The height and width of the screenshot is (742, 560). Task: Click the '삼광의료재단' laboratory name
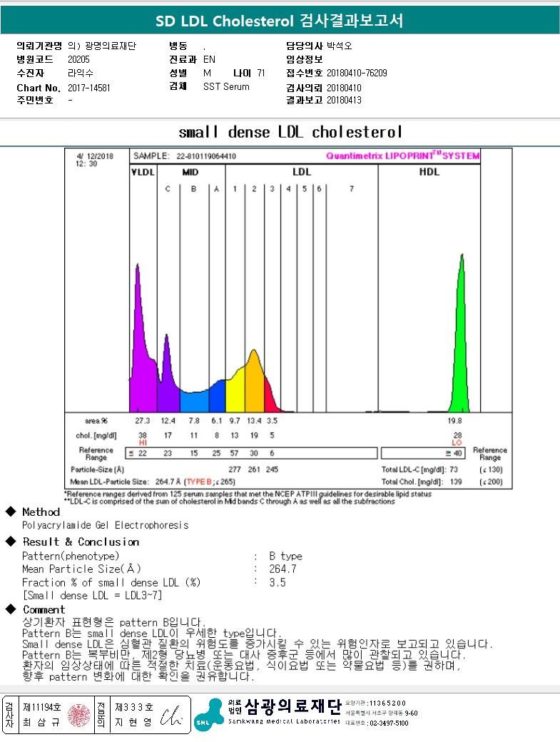tap(292, 706)
